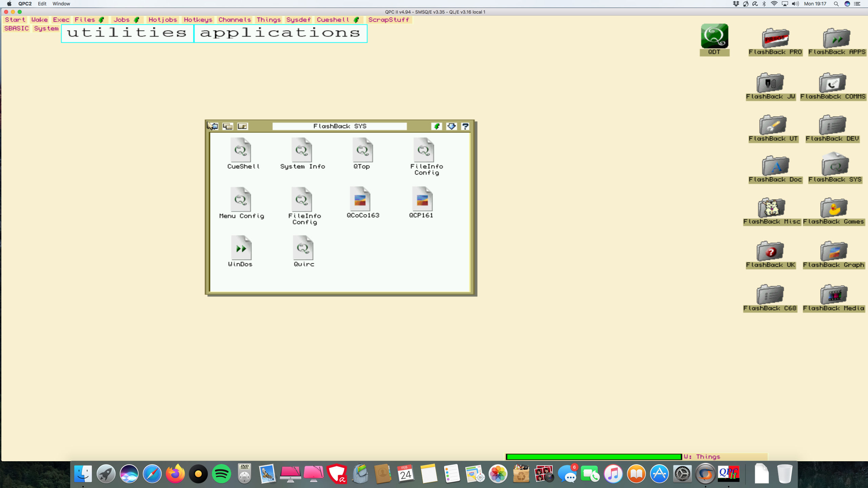Click the move-window icon in FlashBack SYS
Viewport: 868px width, 488px height.
pyautogui.click(x=213, y=126)
